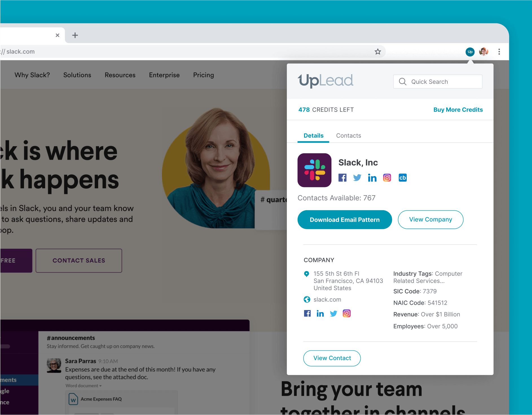Bookmark the page with the star icon
Screen dimensions: 532x415
[378, 52]
